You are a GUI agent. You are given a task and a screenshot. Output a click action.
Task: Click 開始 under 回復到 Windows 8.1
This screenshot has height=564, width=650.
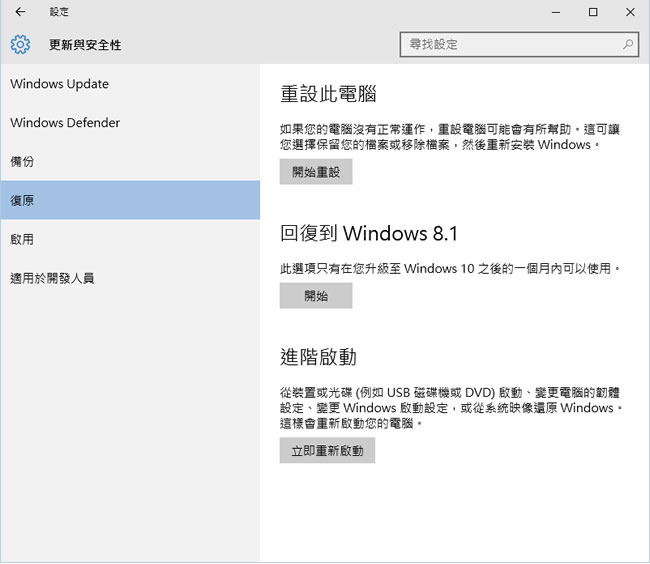(316, 296)
